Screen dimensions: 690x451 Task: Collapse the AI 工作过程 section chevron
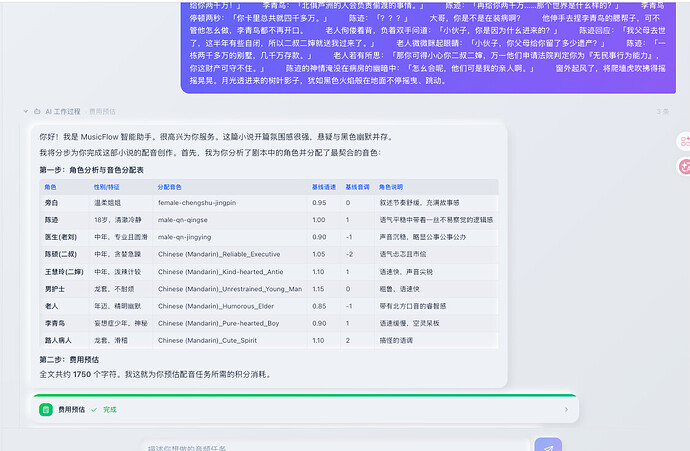(26, 111)
